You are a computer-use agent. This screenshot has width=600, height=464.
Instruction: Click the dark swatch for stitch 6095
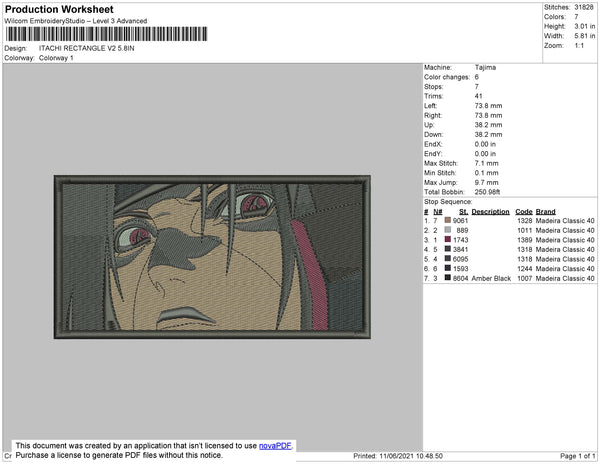pos(448,259)
